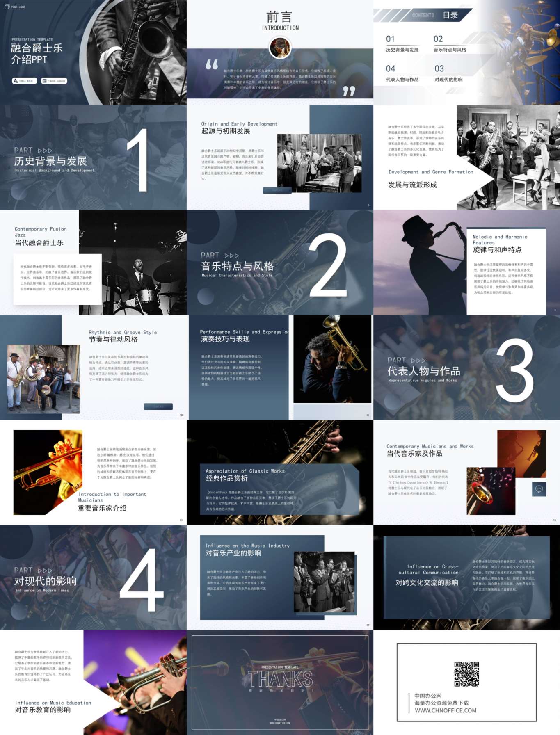This screenshot has width=560, height=735.
Task: Click the 旋律与和声特点 heading
Action: [497, 249]
